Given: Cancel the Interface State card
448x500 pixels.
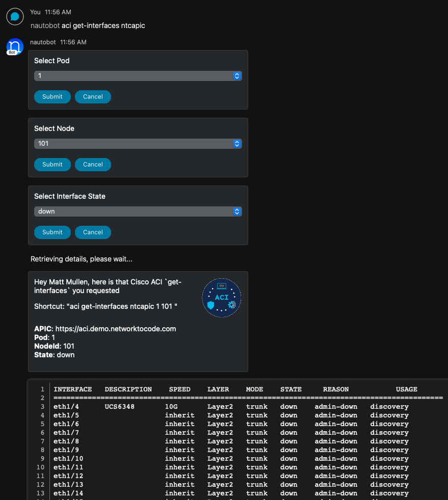Looking at the screenshot, I should pyautogui.click(x=93, y=232).
